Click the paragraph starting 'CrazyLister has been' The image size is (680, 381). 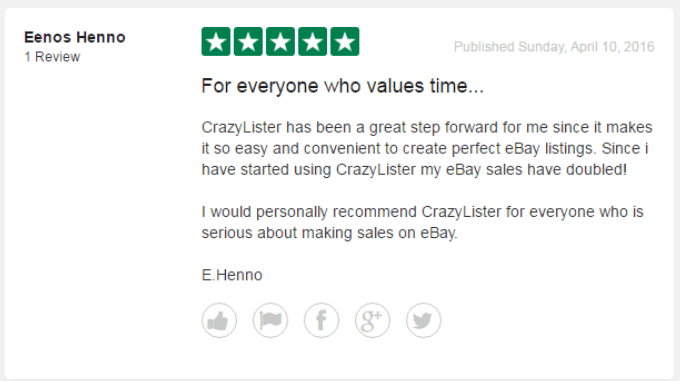[x=427, y=149]
